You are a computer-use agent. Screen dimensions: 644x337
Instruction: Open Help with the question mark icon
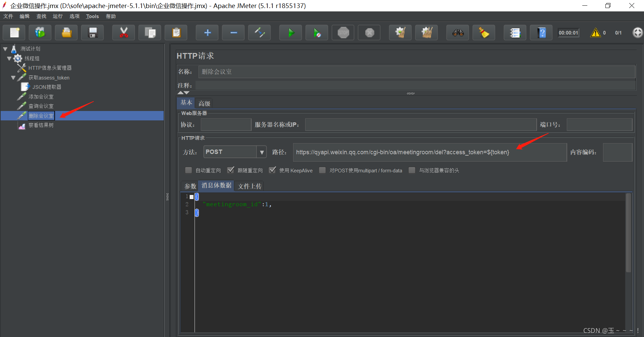[x=541, y=33]
